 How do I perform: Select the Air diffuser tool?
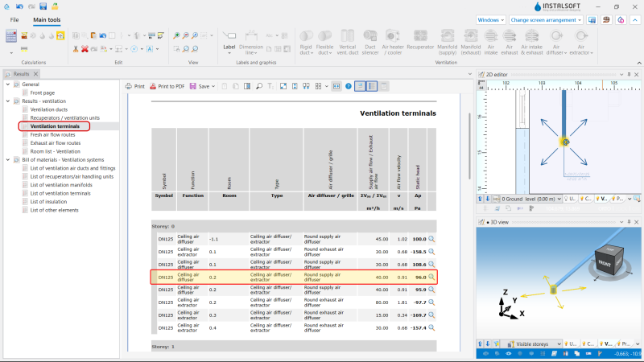click(556, 43)
